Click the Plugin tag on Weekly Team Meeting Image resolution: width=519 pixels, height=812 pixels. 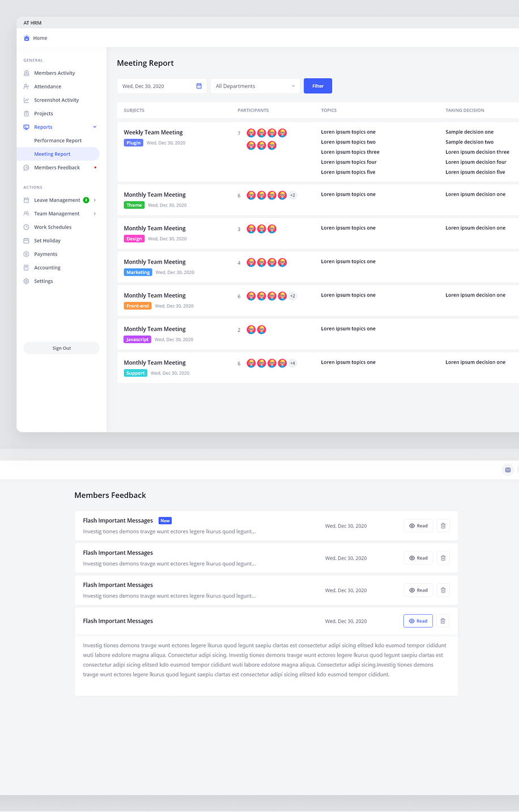134,143
